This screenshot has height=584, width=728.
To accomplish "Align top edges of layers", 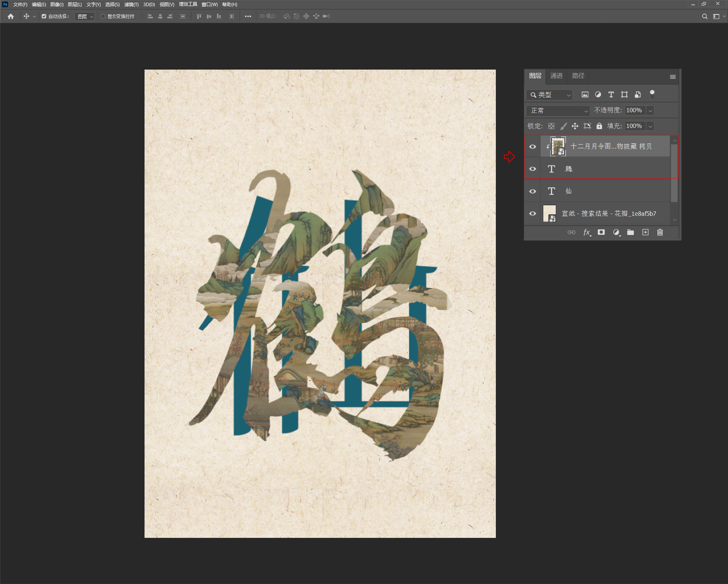I will click(199, 16).
